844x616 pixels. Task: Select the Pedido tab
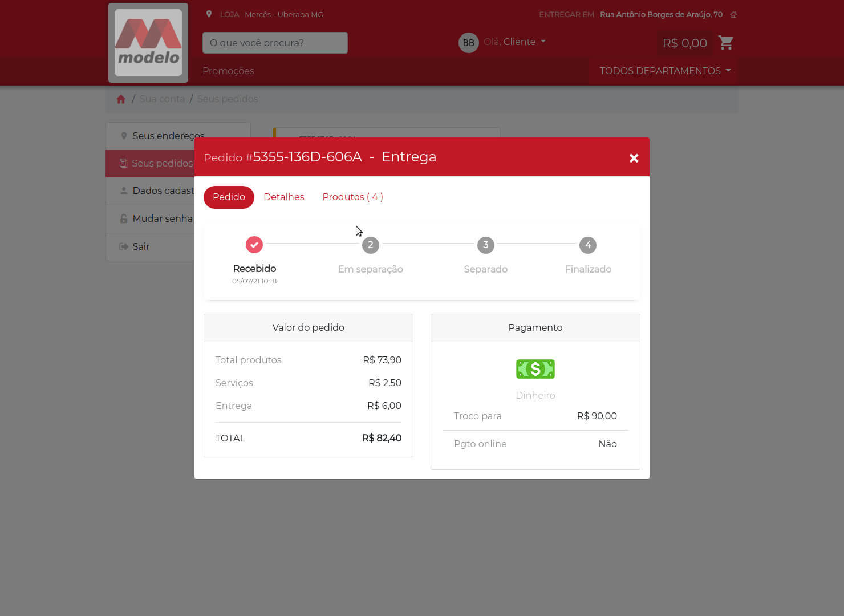tap(229, 197)
